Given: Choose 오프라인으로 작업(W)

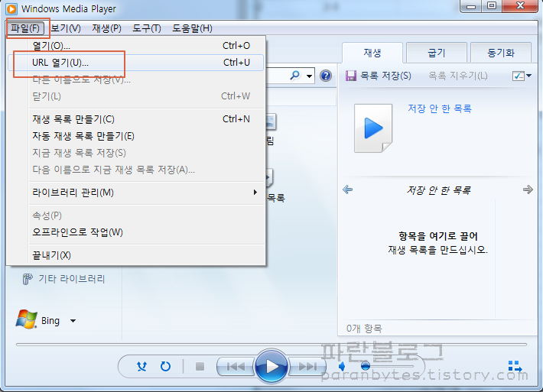Looking at the screenshot, I should point(136,232).
